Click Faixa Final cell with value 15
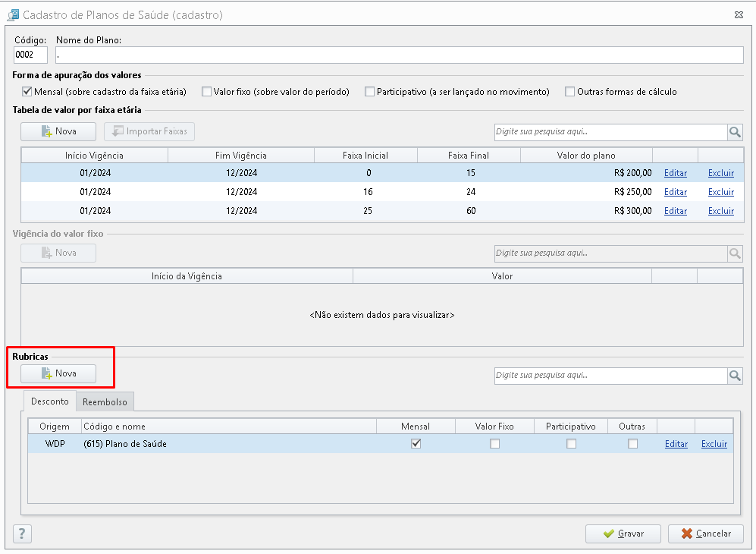Screen dimensions: 756x554 tap(469, 173)
